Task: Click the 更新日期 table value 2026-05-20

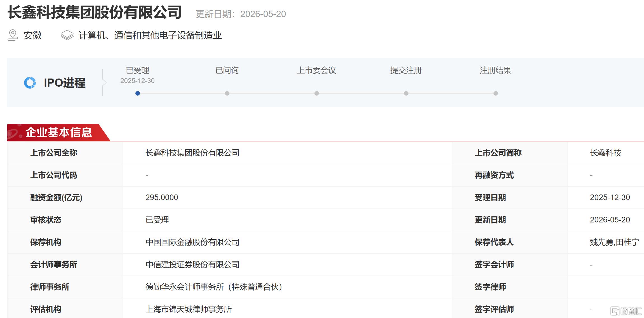Action: coord(610,220)
